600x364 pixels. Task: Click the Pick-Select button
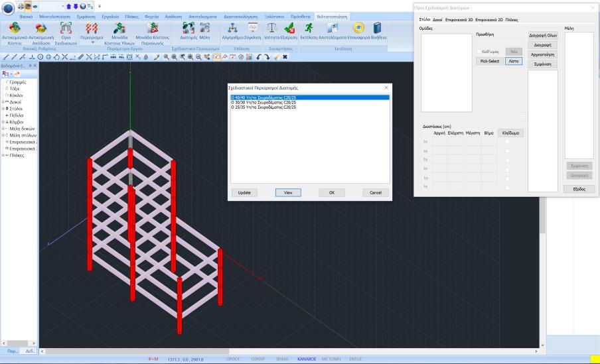click(x=489, y=61)
